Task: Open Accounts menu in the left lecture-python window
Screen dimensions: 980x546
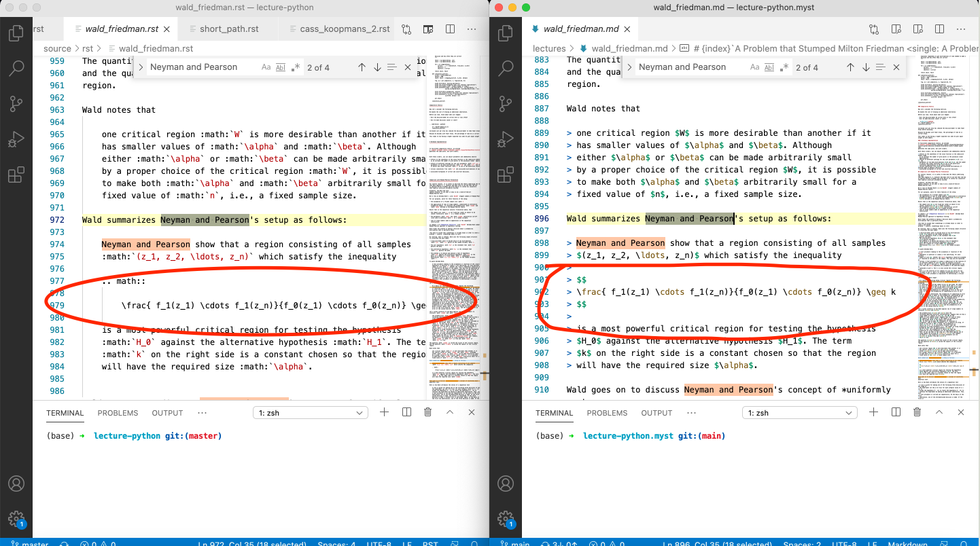Action: [x=16, y=484]
